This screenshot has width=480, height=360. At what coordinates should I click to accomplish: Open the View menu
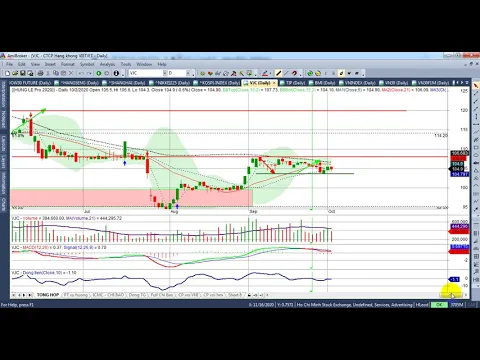point(35,64)
